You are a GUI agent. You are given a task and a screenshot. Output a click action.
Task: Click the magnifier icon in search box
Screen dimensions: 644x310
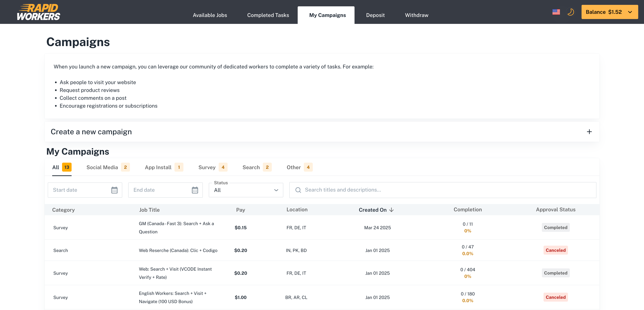pos(298,190)
